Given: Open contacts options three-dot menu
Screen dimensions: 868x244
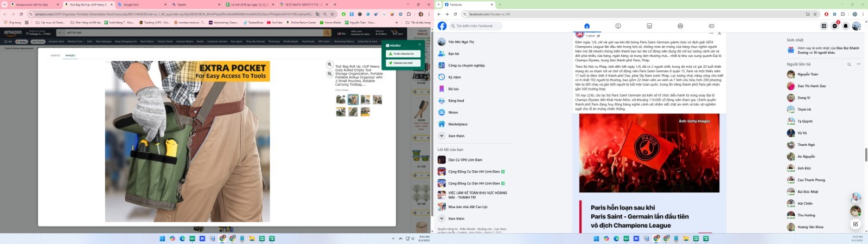Looking at the screenshot, I should (x=858, y=64).
